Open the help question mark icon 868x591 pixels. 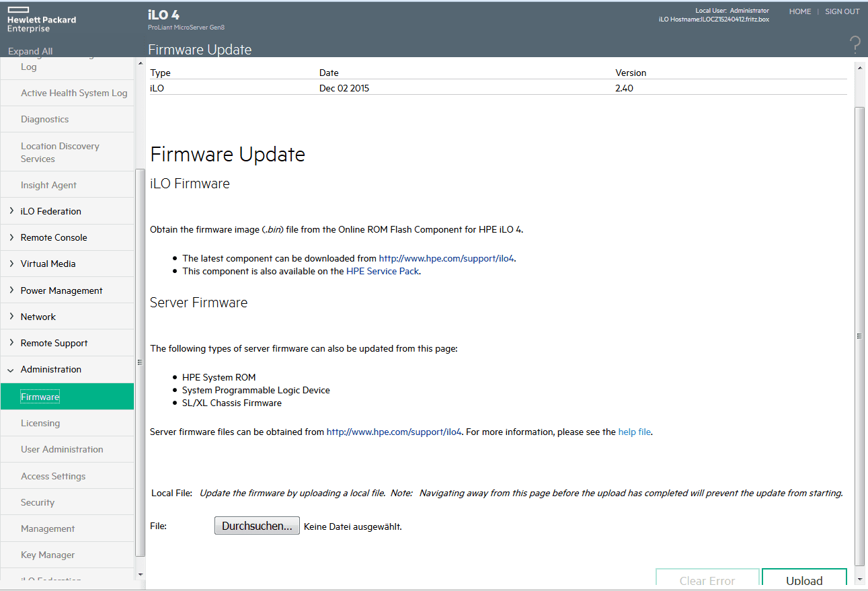click(855, 45)
